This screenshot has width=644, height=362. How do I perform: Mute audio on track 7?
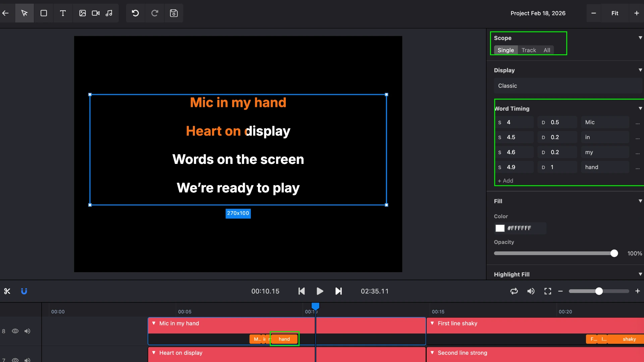[x=27, y=360]
